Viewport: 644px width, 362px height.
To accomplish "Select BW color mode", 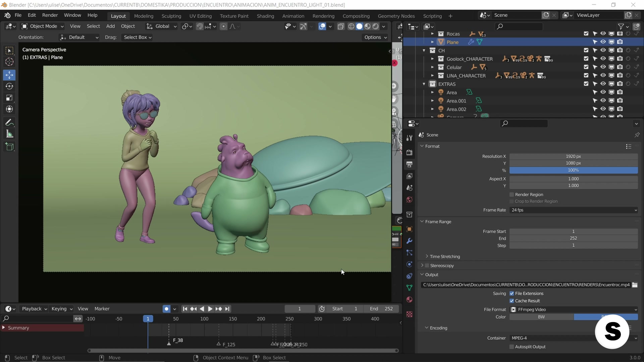I will (x=541, y=317).
